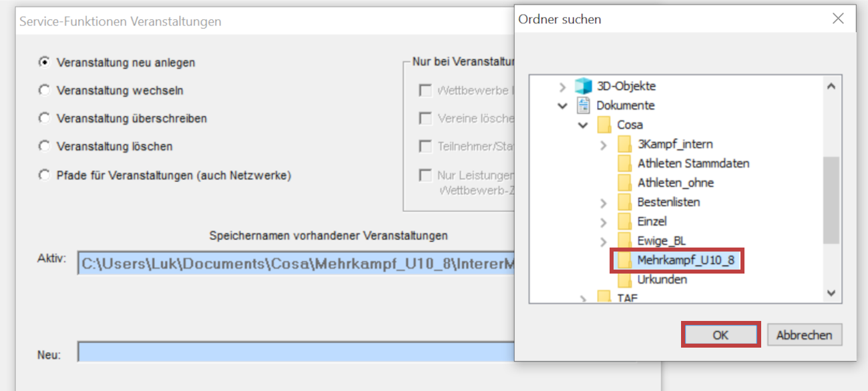This screenshot has height=391, width=868.
Task: Select 'Veranstaltung neu anlegen' radio option
Action: (x=45, y=62)
